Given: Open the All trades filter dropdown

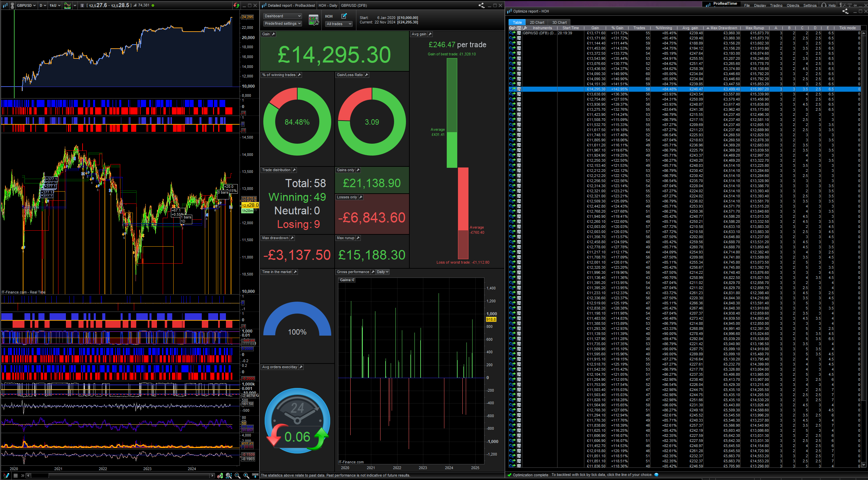Looking at the screenshot, I should point(339,24).
